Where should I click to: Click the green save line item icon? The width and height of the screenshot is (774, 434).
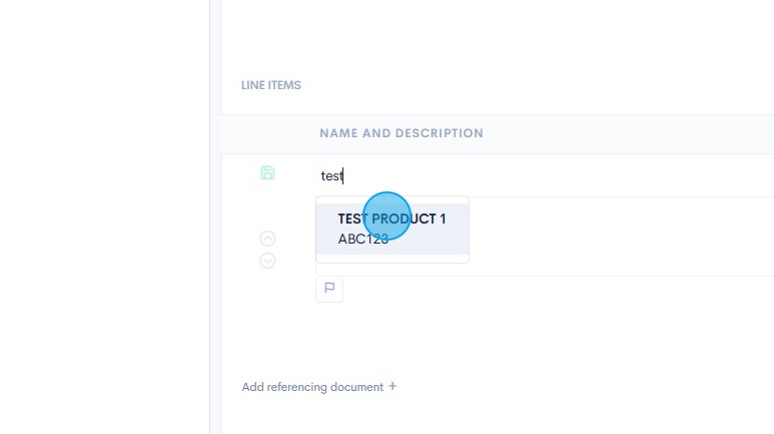pos(267,173)
